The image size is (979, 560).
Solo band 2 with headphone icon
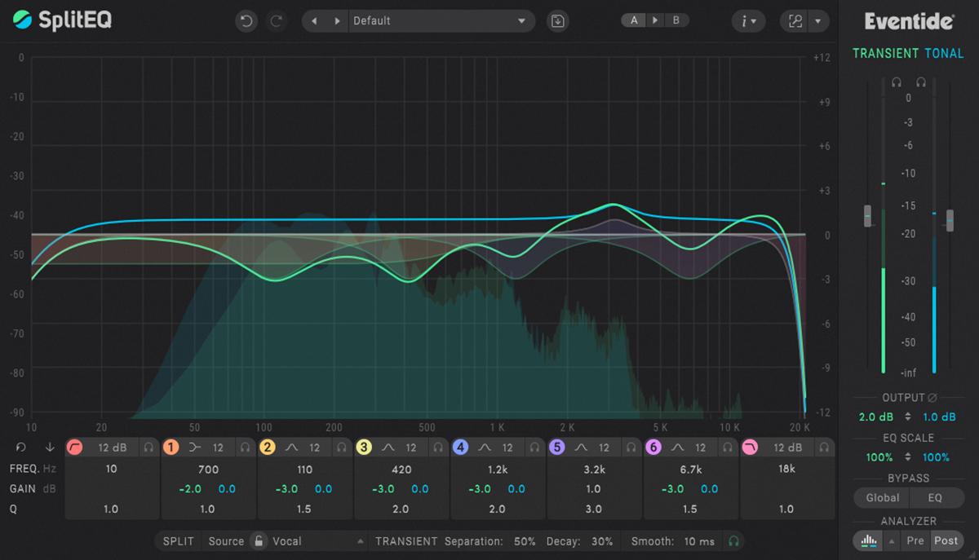point(341,448)
